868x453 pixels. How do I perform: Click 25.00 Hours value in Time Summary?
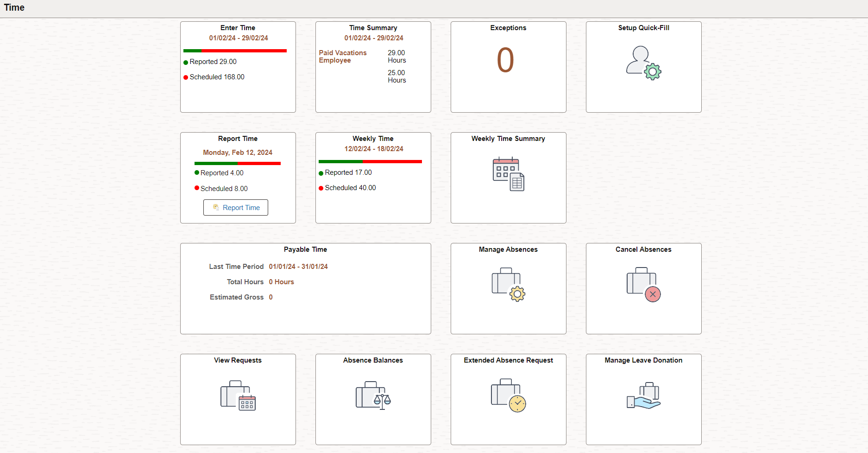pos(397,77)
